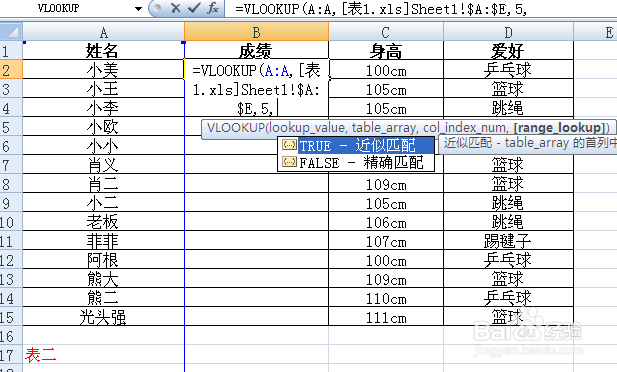This screenshot has height=372, width=617.
Task: Select the cell containing 熊大
Action: coord(103,279)
